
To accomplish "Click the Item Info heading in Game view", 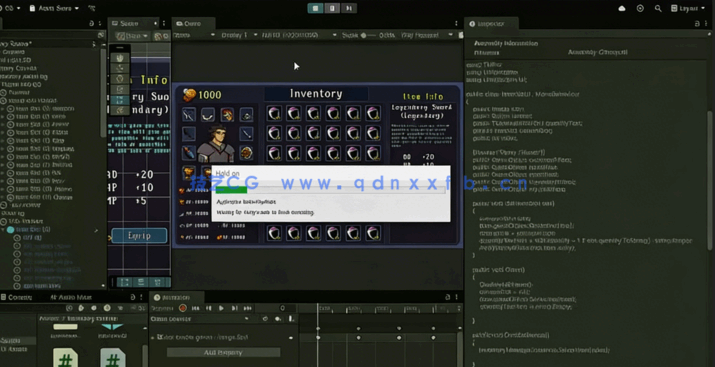I will (423, 97).
